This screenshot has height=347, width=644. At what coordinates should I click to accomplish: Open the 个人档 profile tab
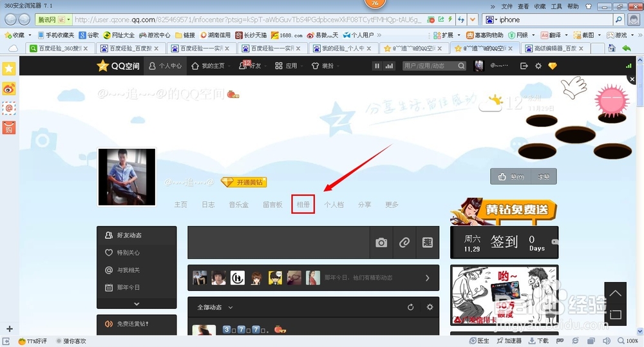tap(334, 205)
